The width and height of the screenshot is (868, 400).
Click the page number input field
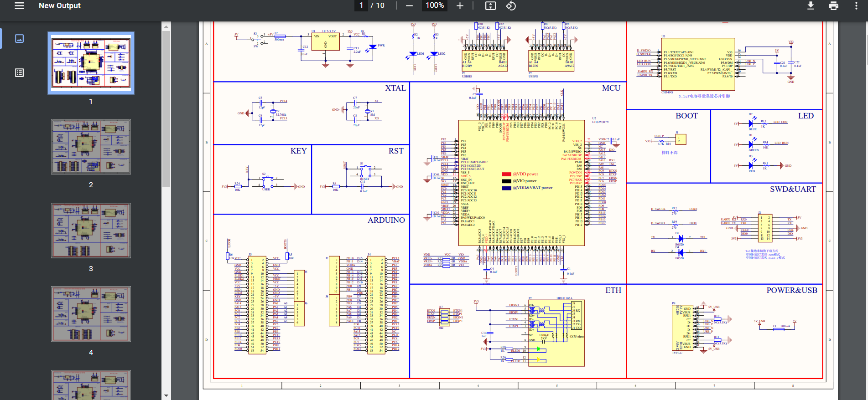pos(361,5)
